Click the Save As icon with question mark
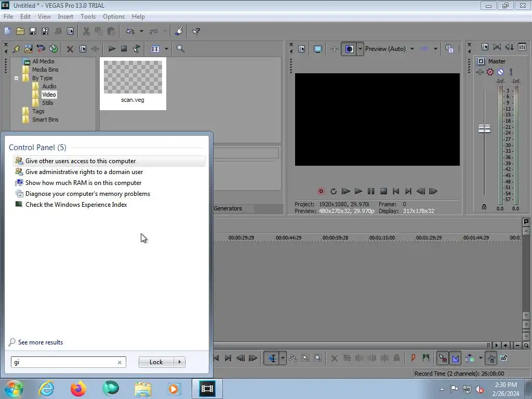 tap(45, 31)
